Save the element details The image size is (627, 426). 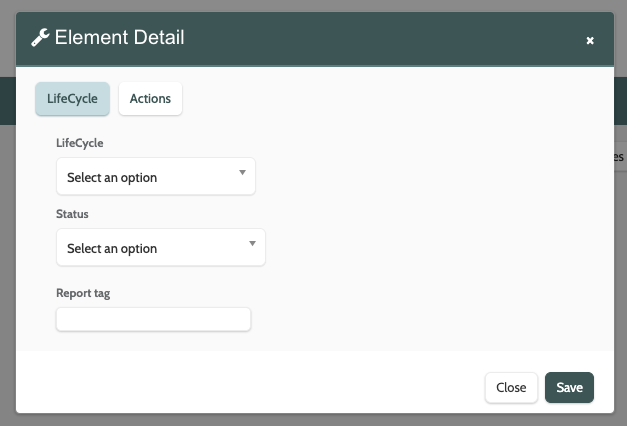569,388
